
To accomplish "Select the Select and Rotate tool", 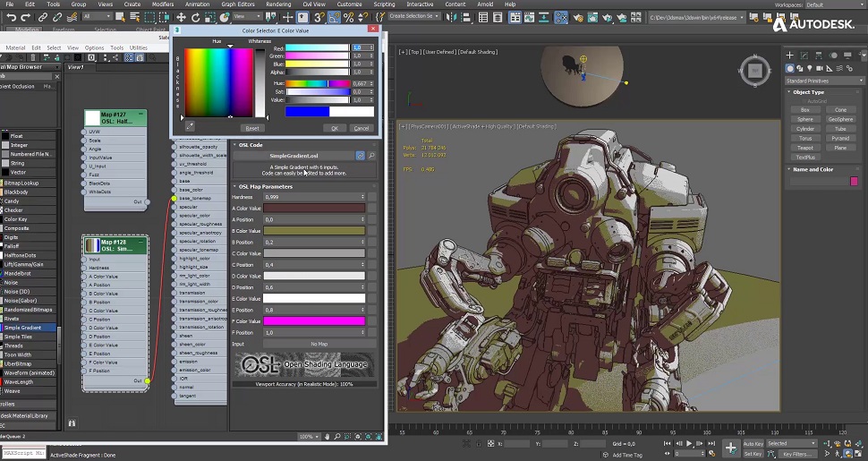I will [196, 17].
